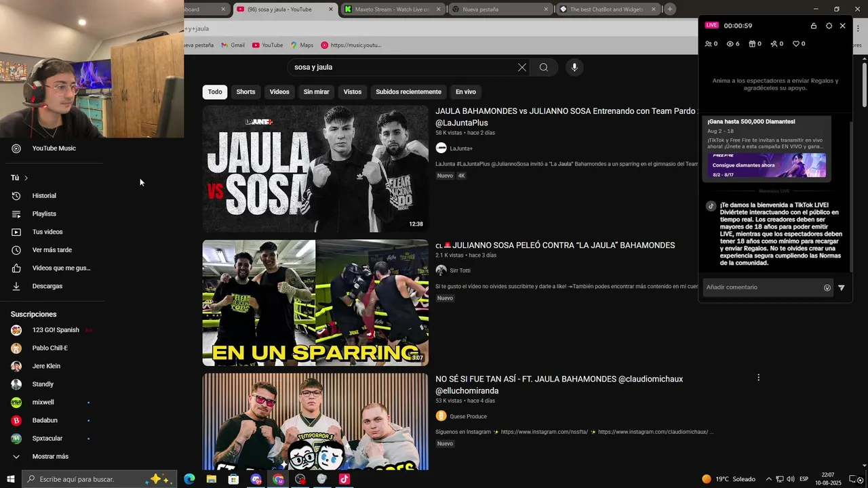
Task: Click the viewers eye counter icon
Action: click(730, 44)
